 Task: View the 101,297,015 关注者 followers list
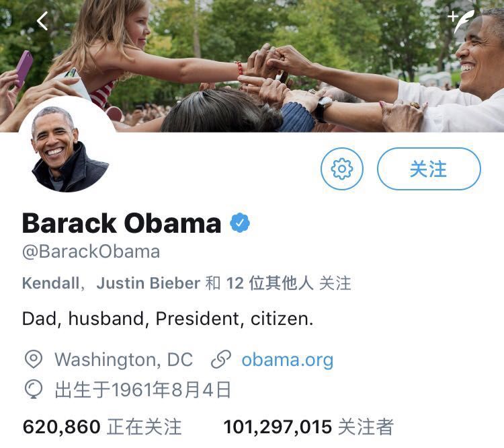click(308, 427)
